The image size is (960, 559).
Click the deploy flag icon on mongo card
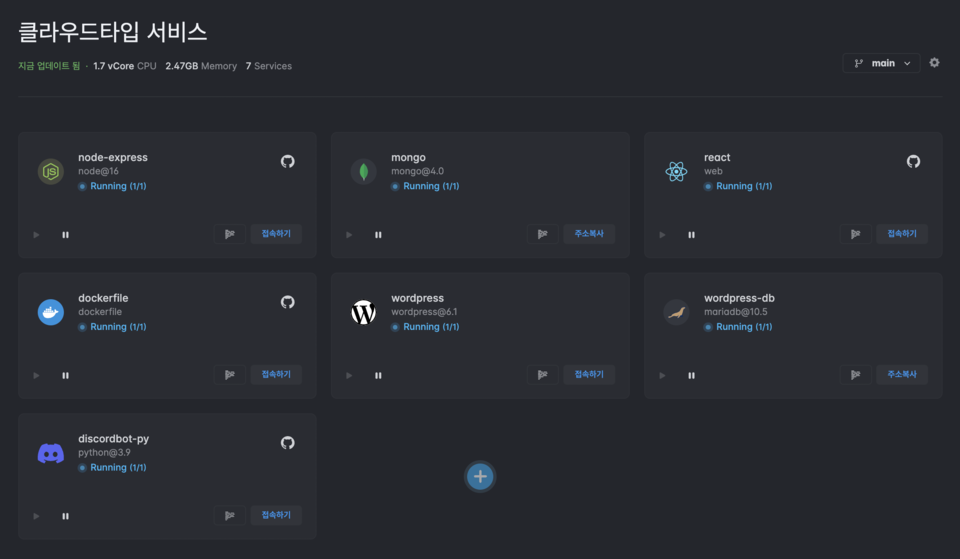pos(542,234)
